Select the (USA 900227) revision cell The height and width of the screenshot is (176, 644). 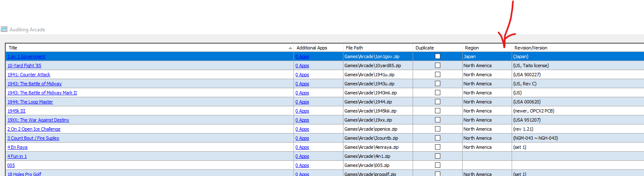[578, 75]
